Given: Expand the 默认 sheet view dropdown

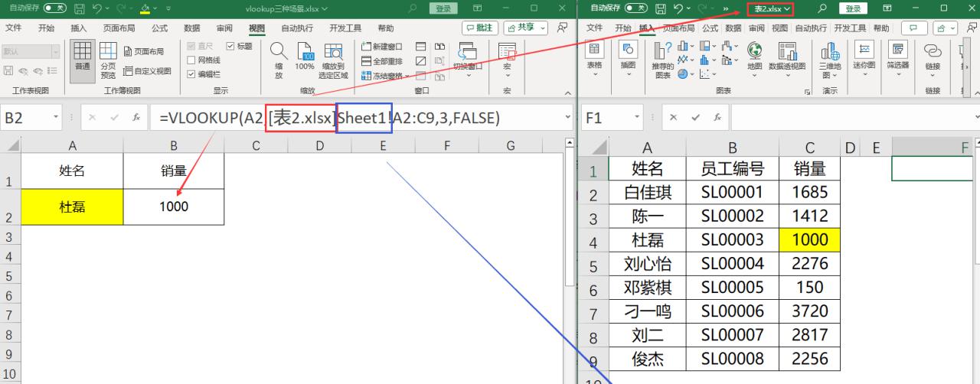Looking at the screenshot, I should click(x=55, y=52).
